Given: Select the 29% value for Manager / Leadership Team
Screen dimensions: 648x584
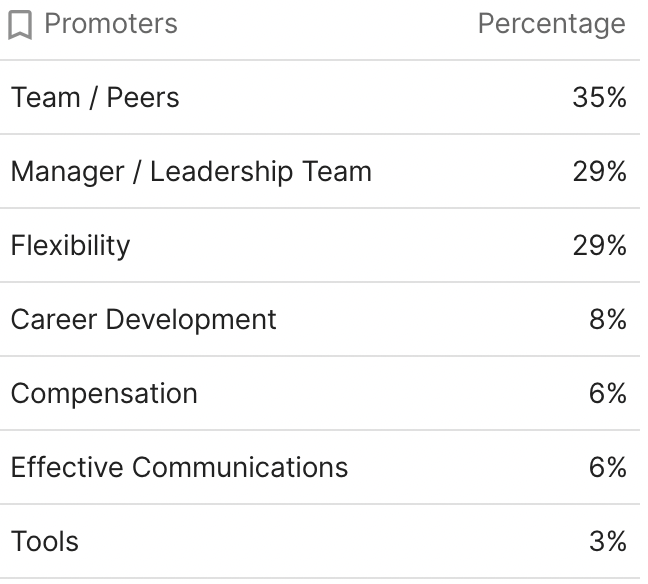Looking at the screenshot, I should click(599, 172).
